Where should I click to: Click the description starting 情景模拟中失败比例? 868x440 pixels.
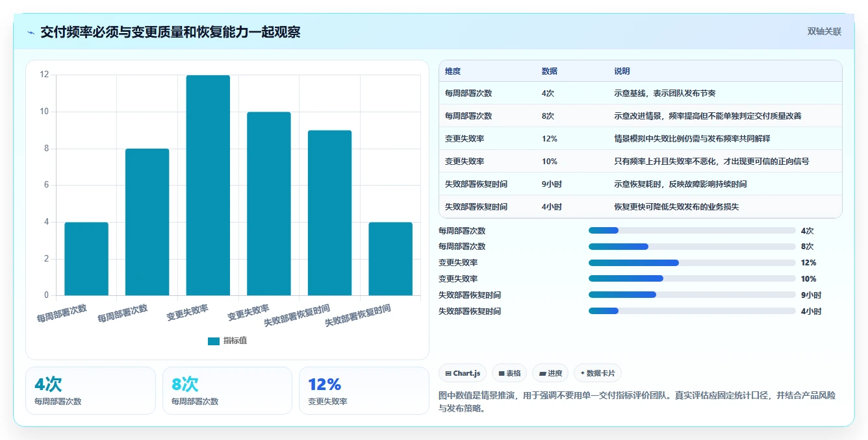click(x=692, y=139)
